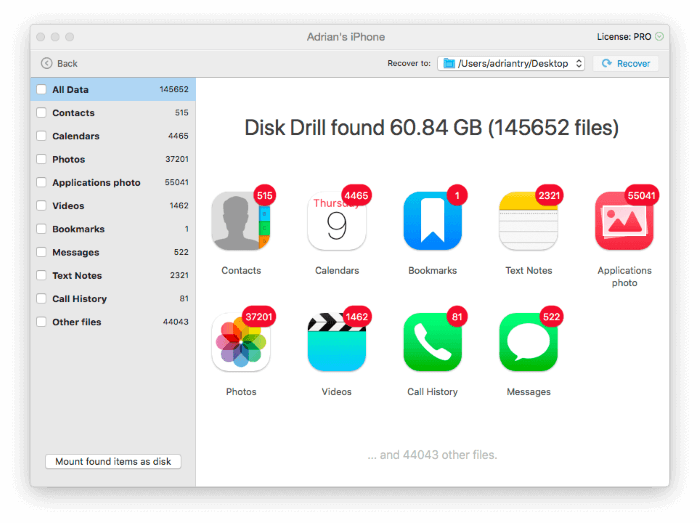Open the Videos clapperboard icon
Viewport: 700px width, 523px height.
337,342
